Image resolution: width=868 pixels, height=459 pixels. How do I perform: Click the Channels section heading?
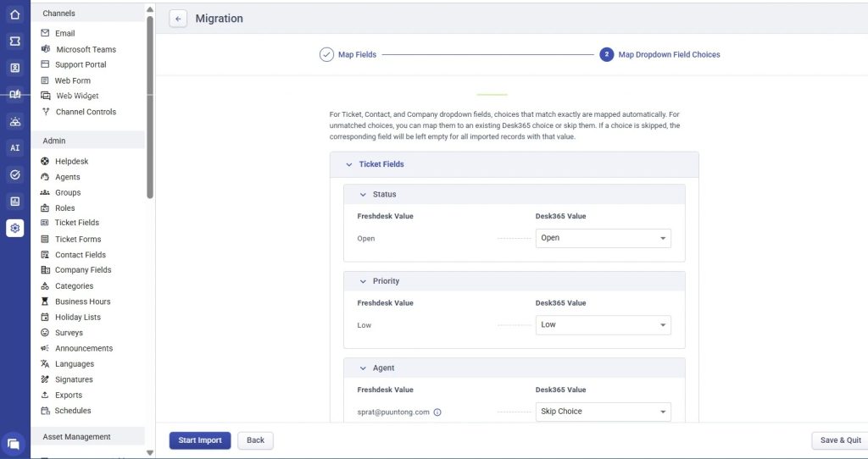[58, 14]
